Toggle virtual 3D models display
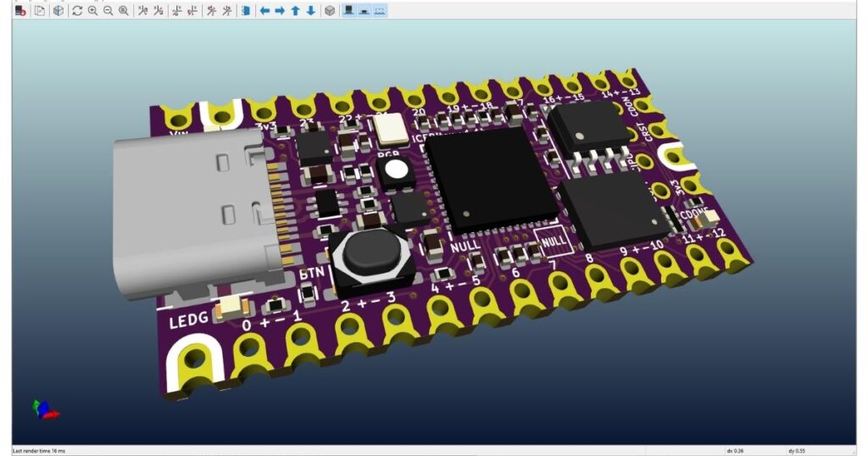The height and width of the screenshot is (456, 868). click(380, 10)
